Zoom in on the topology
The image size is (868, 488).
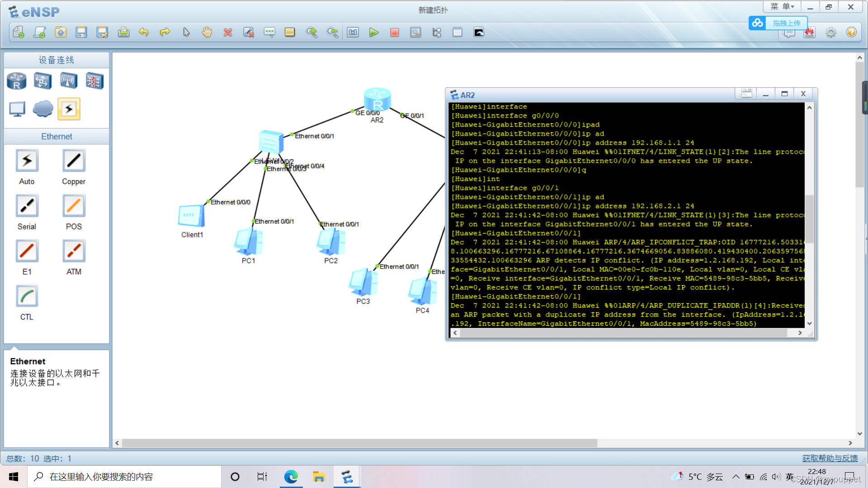coord(311,32)
